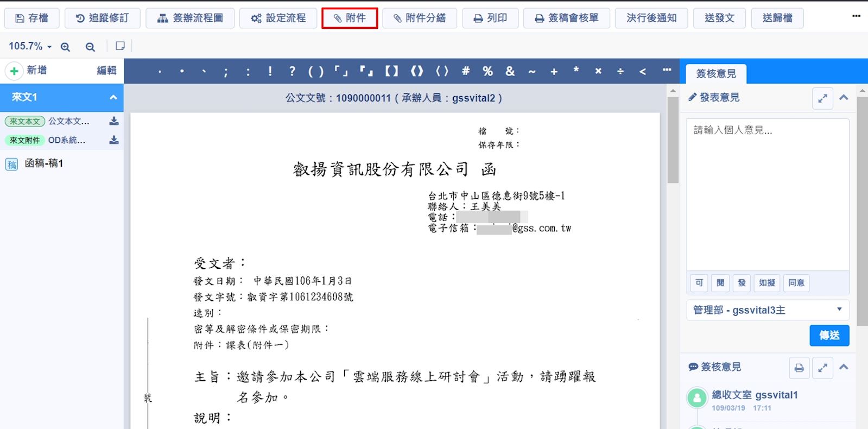The image size is (868, 429).
Task: Expand the 發表意見 panel to fullscreen
Action: point(823,98)
